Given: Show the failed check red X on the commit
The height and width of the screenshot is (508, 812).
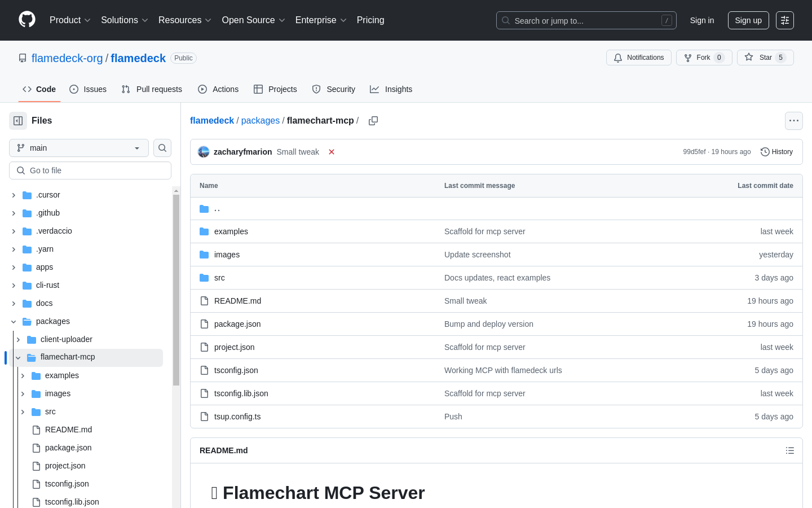Looking at the screenshot, I should tap(332, 152).
